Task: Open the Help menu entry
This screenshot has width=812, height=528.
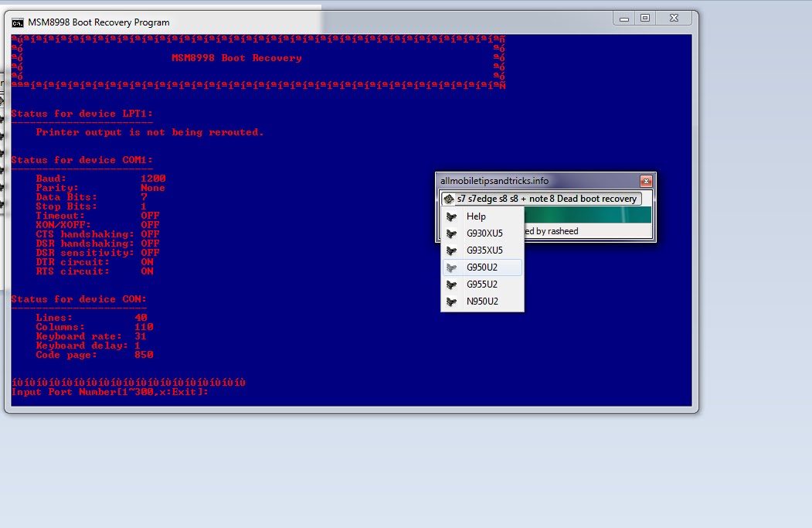Action: coord(482,216)
